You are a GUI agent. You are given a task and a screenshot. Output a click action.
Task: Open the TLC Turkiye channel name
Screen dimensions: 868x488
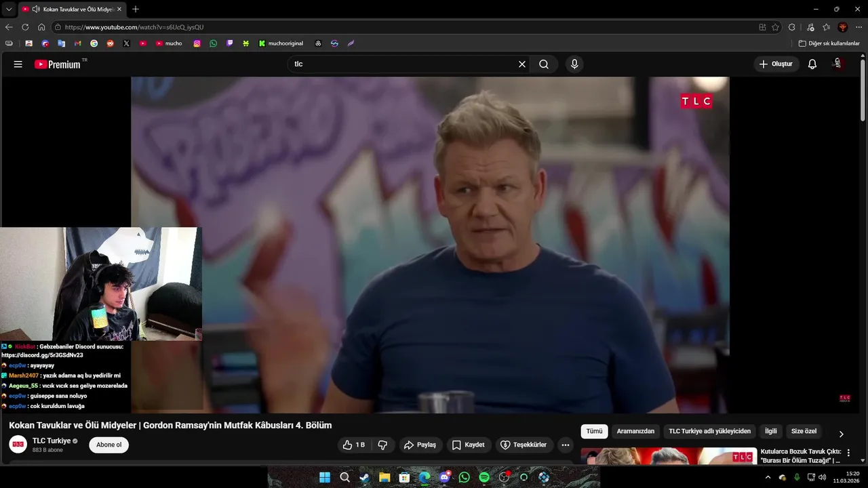[52, 441]
